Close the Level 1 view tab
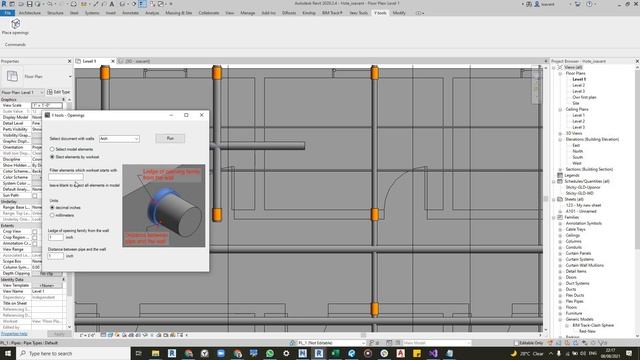Image resolution: width=640 pixels, height=360 pixels. (x=113, y=61)
